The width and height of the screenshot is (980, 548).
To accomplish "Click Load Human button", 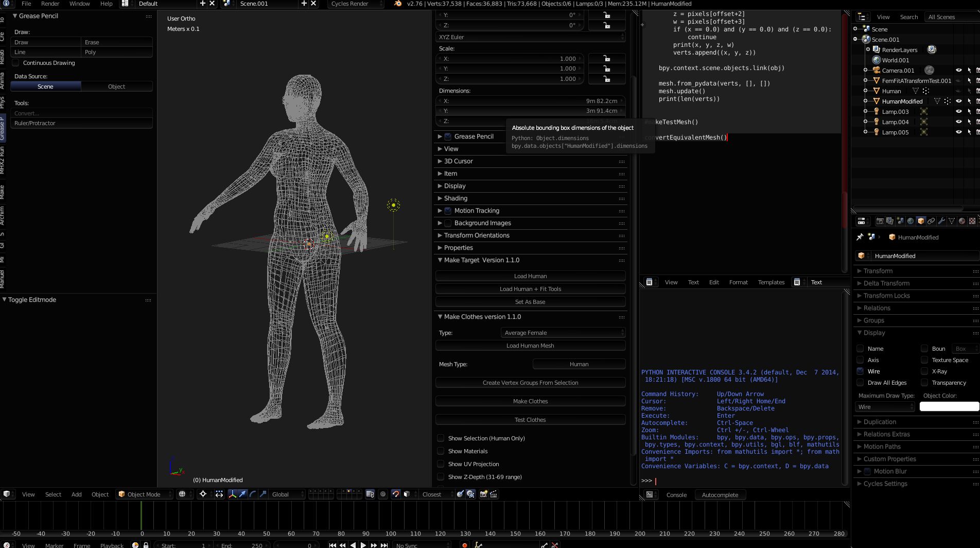I will click(531, 276).
